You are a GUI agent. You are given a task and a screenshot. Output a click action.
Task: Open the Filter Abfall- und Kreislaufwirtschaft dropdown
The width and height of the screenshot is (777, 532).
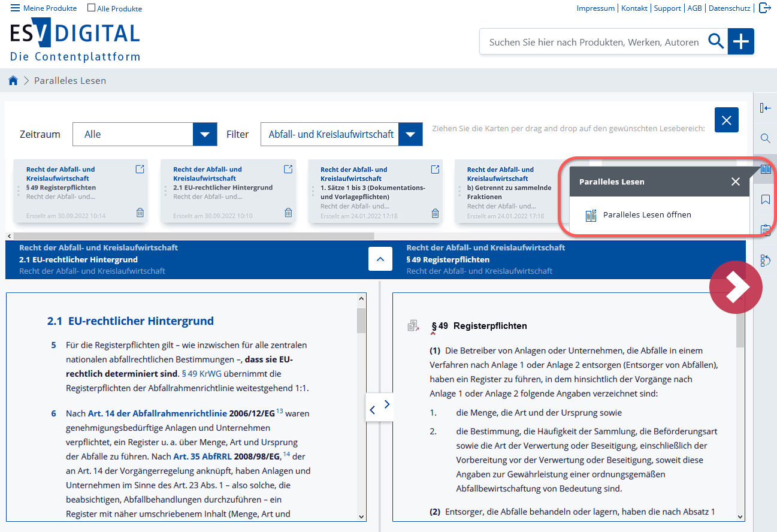[x=410, y=134]
